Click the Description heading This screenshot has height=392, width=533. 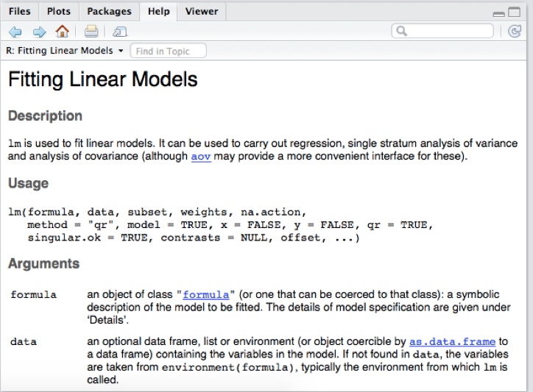pos(45,115)
